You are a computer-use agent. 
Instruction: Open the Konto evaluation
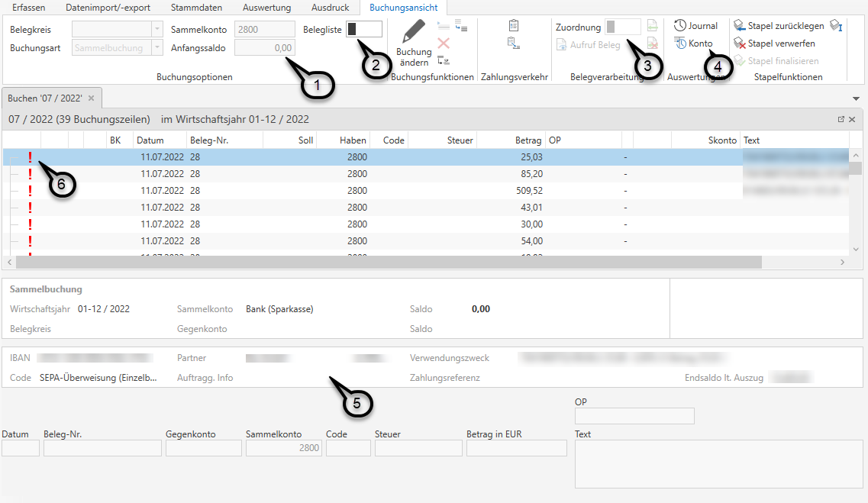[693, 44]
